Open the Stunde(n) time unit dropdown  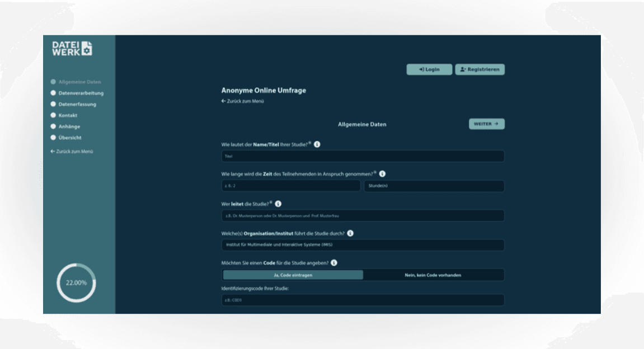(x=434, y=186)
